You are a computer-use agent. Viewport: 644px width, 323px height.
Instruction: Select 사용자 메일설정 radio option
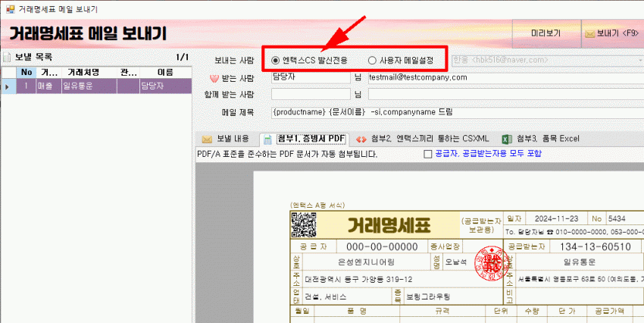tap(372, 60)
